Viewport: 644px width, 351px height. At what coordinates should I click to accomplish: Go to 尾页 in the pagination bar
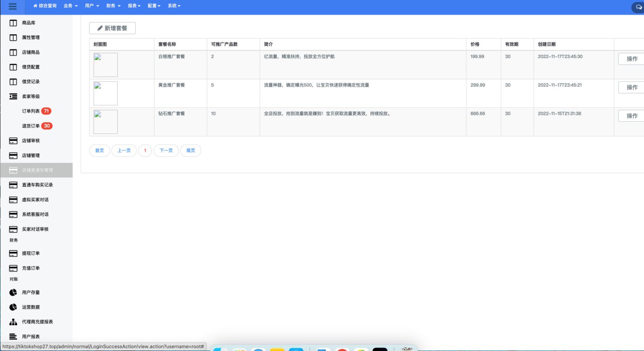pos(191,150)
